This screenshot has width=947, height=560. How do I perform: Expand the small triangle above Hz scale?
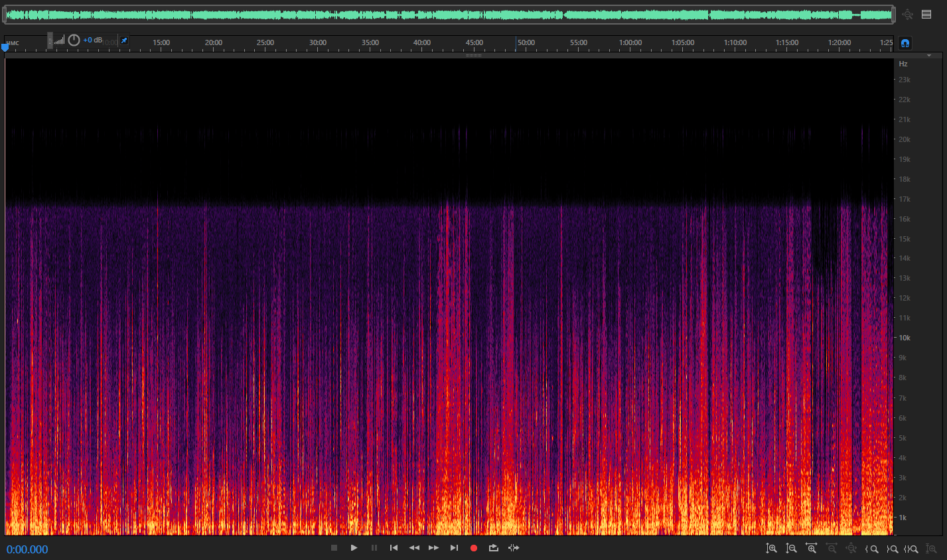(929, 56)
